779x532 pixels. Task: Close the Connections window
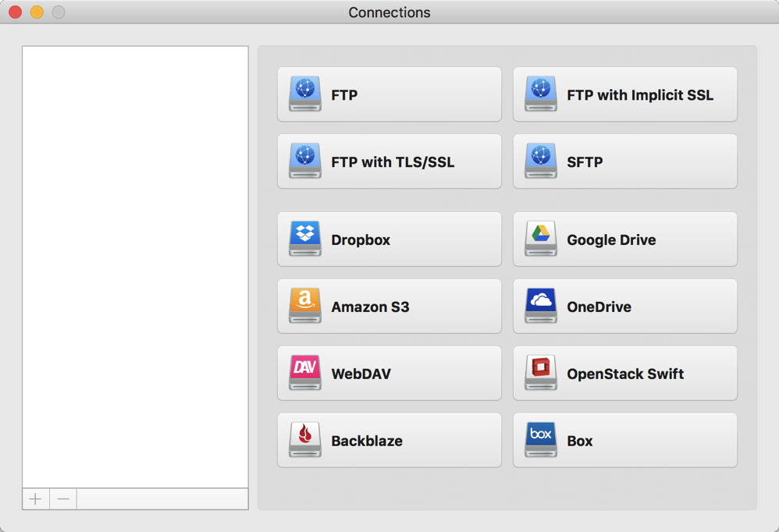pos(16,12)
